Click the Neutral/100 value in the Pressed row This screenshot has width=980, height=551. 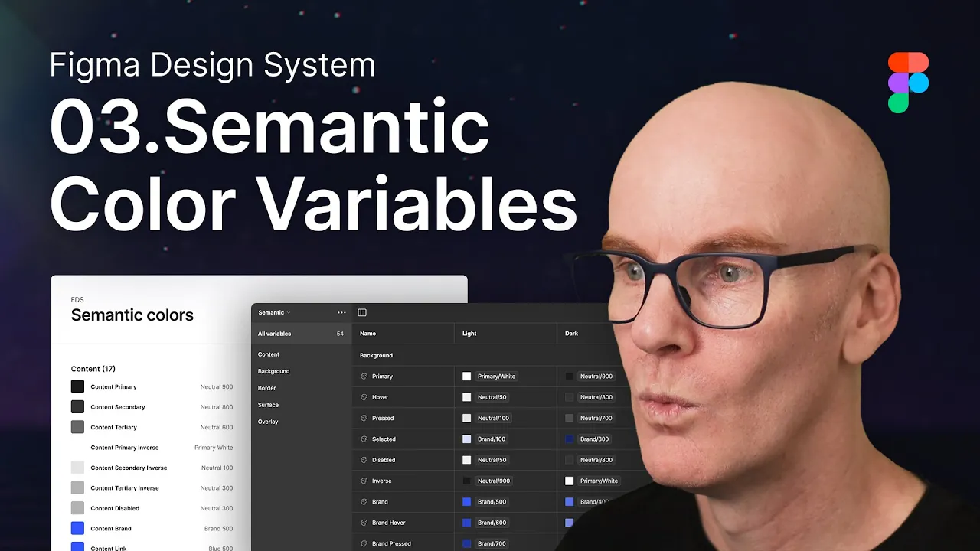point(493,418)
